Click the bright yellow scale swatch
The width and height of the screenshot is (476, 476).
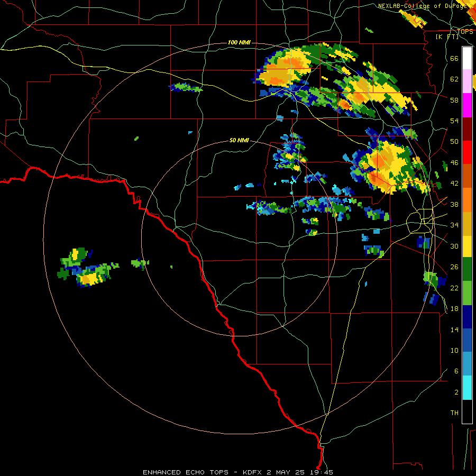[467, 246]
